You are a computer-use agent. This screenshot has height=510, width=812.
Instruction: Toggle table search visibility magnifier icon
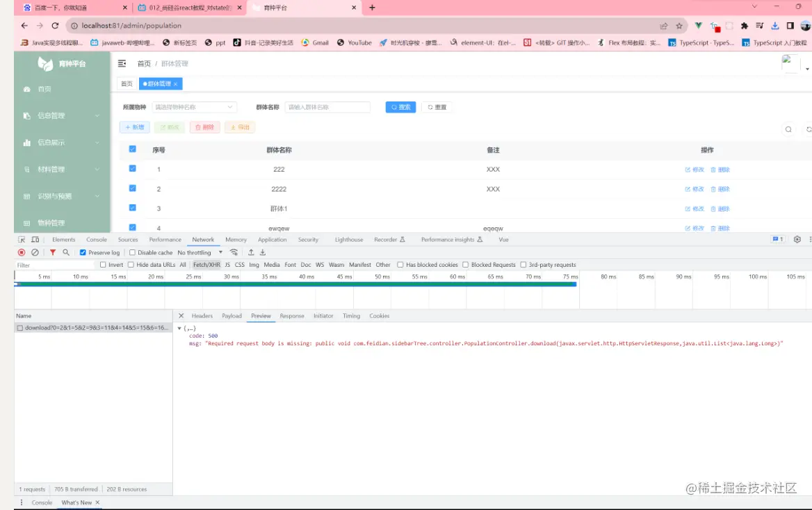pyautogui.click(x=788, y=129)
